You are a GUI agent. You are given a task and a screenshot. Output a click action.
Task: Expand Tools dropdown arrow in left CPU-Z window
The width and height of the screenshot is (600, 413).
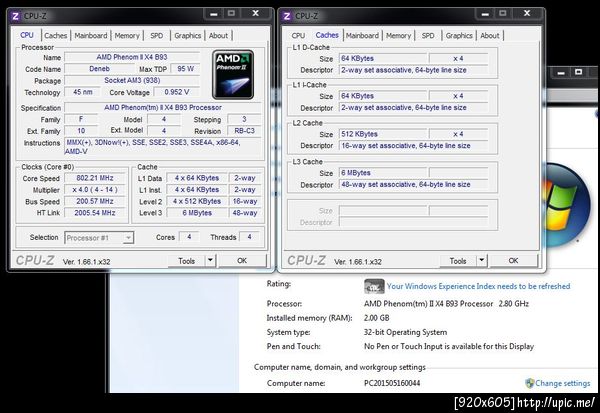[210, 261]
